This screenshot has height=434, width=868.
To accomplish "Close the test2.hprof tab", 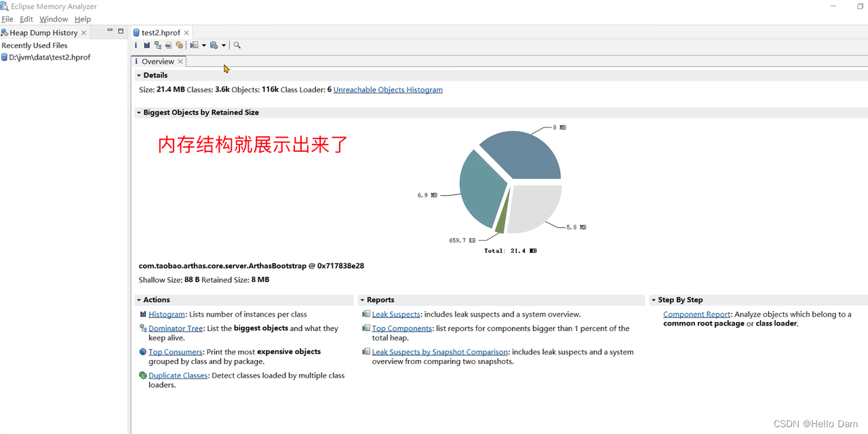I will click(x=186, y=33).
